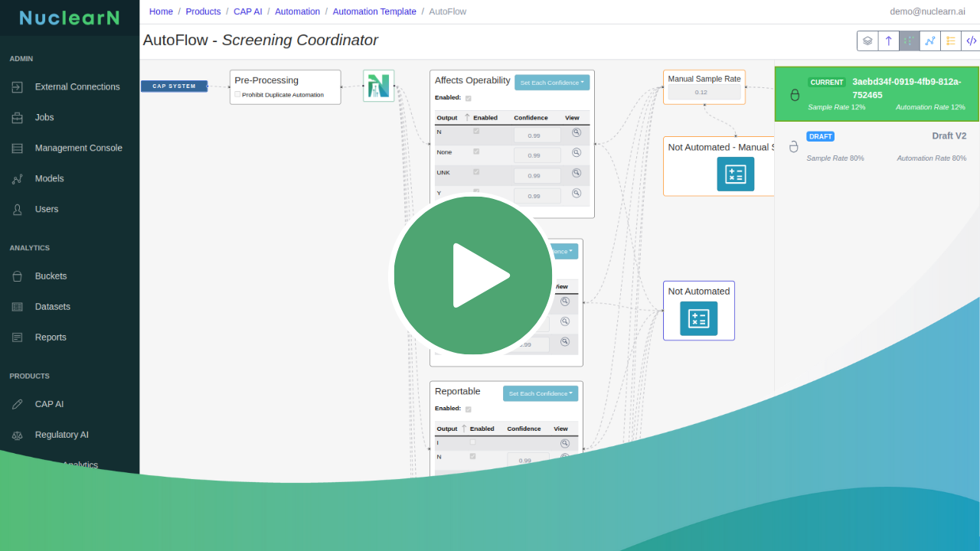
Task: Click the unlocked icon on Draft V2
Action: tap(794, 147)
